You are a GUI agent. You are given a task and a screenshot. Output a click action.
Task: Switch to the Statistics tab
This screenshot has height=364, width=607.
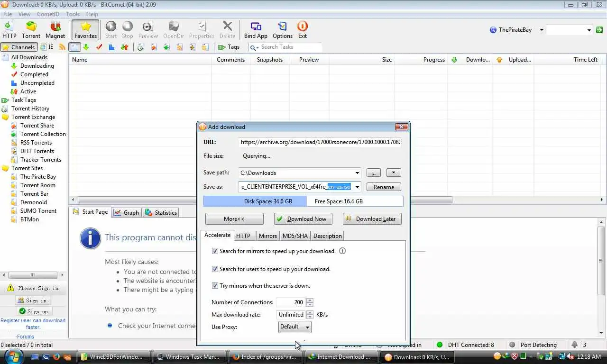[161, 213]
